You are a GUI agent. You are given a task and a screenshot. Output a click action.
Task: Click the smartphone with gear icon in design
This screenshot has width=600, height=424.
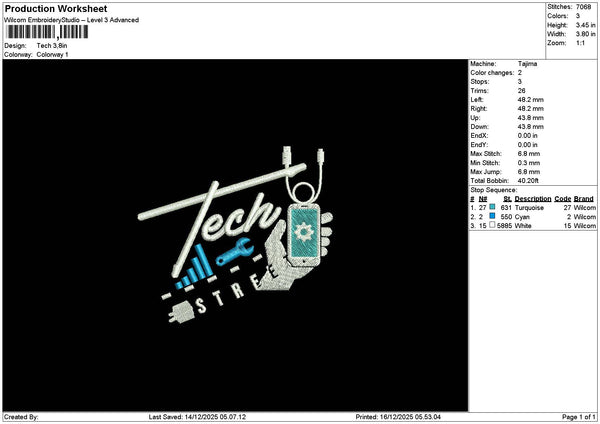point(307,230)
